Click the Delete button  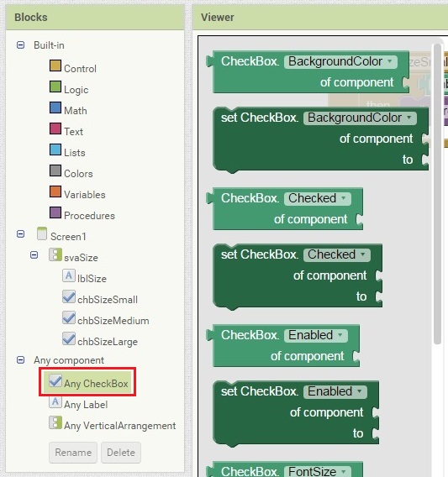point(121,453)
